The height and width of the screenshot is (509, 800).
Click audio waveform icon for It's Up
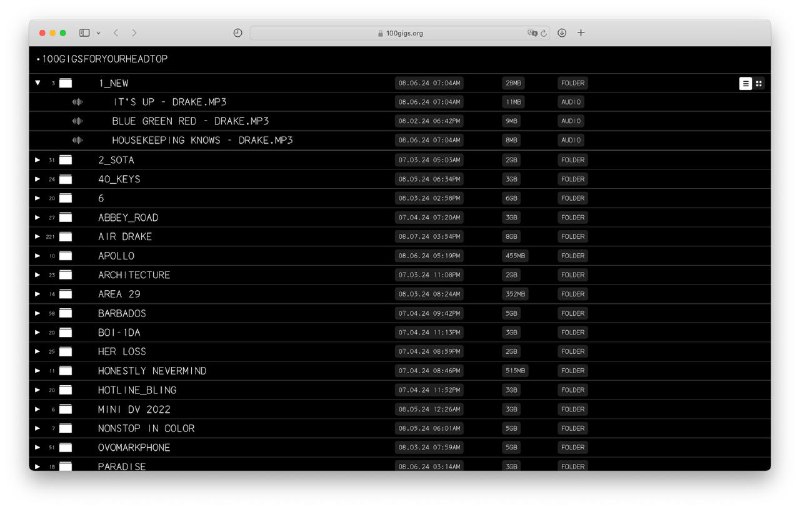tap(77, 102)
